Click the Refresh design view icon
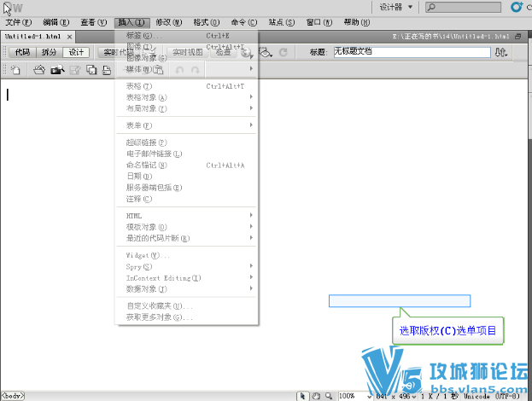 coord(284,52)
